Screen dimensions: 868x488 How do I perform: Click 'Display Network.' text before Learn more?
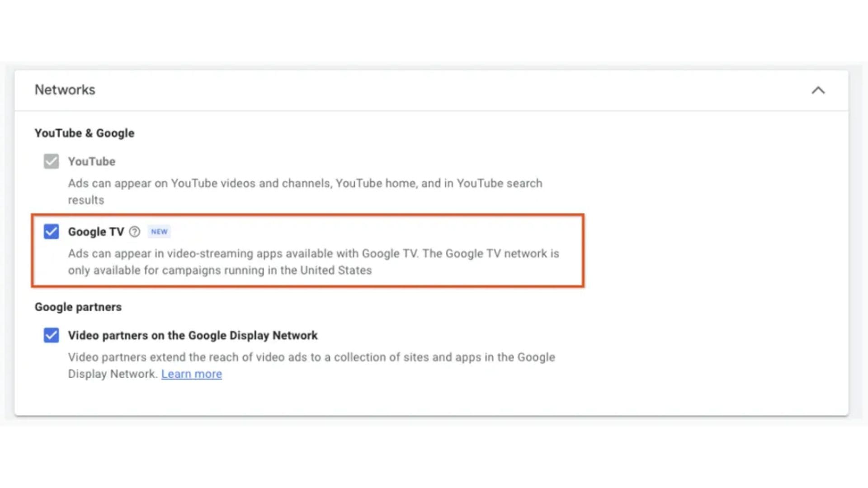click(113, 374)
